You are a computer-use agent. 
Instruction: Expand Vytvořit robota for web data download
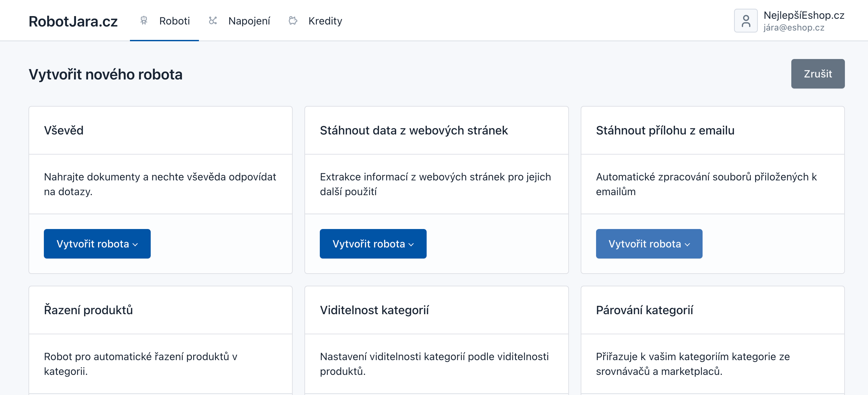[373, 243]
